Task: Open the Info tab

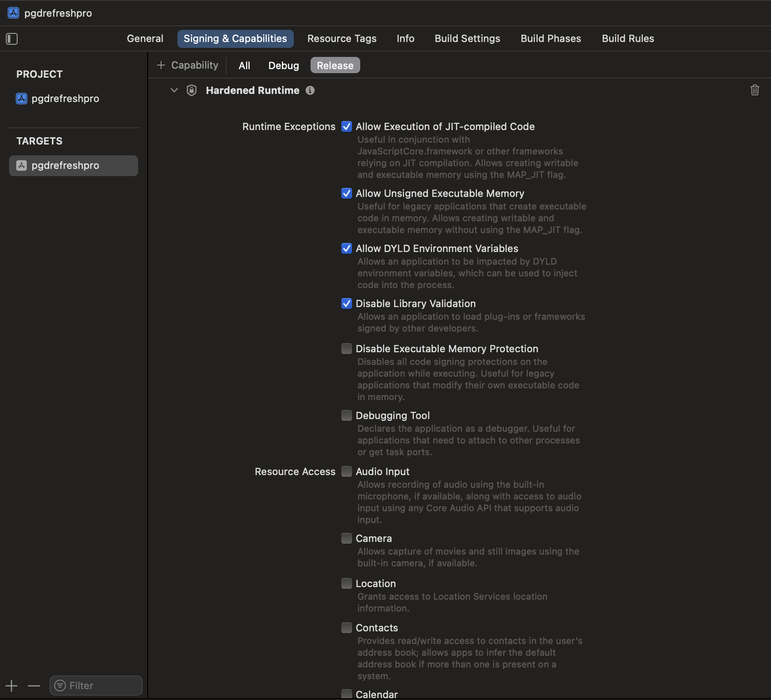Action: (405, 39)
